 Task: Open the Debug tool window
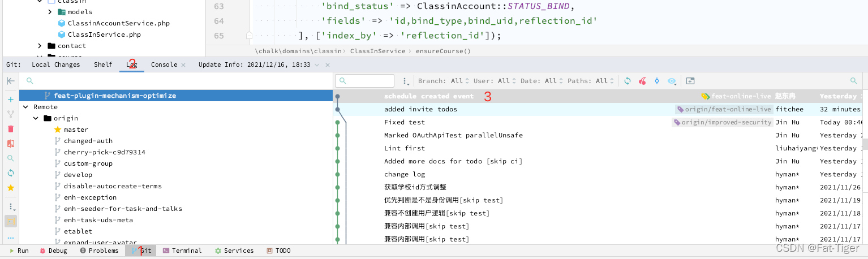click(54, 251)
